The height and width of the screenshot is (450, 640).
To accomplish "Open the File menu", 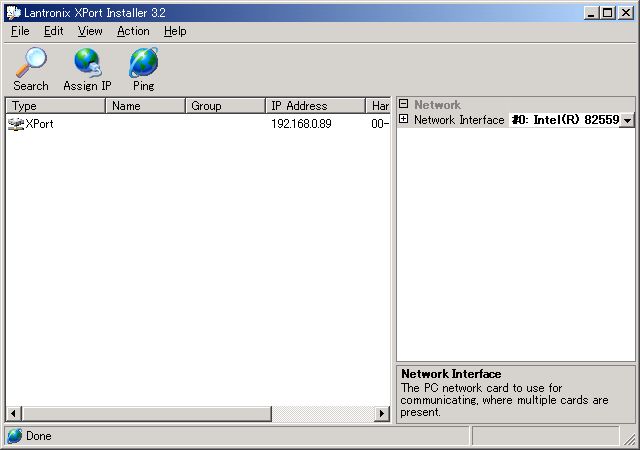I will click(x=20, y=31).
